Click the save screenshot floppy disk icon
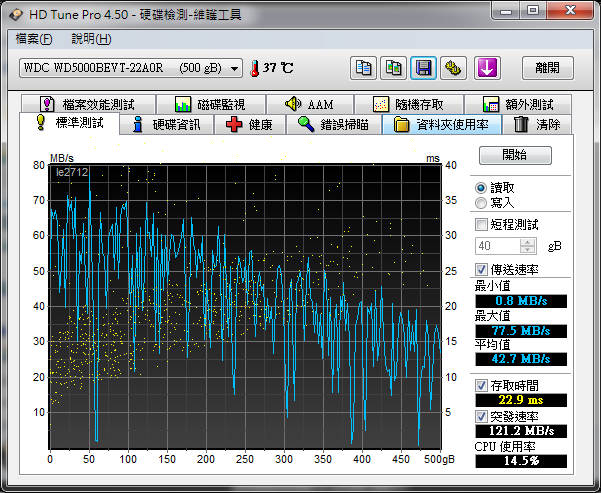The image size is (601, 493). [423, 68]
